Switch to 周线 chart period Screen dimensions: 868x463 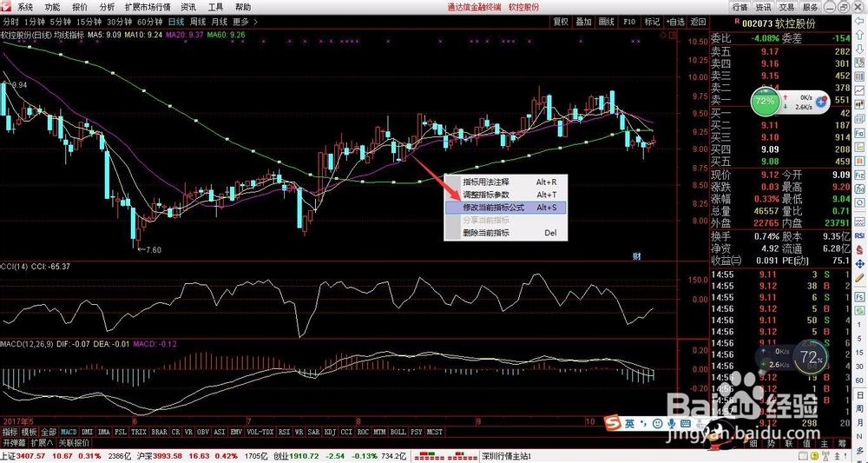198,23
